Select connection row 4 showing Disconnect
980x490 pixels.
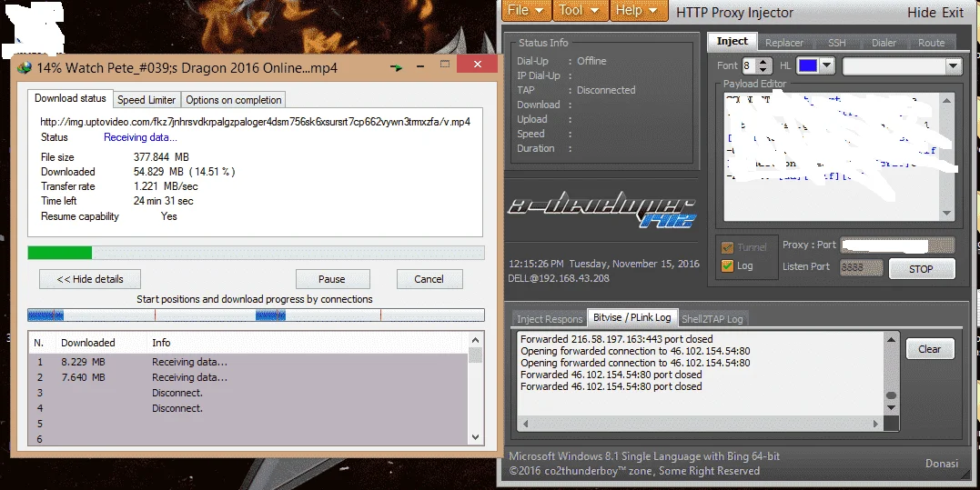(248, 409)
